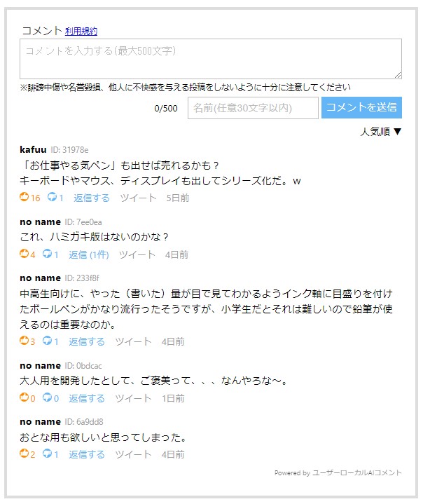Click the blue dislike icon on the 中高生向け comment
This screenshot has width=423, height=504.
(x=47, y=341)
